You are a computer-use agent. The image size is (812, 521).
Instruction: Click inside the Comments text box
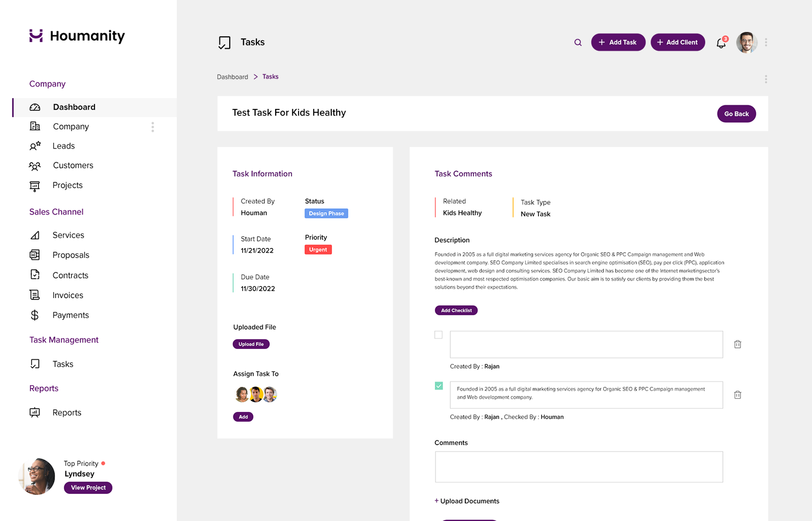click(x=579, y=466)
